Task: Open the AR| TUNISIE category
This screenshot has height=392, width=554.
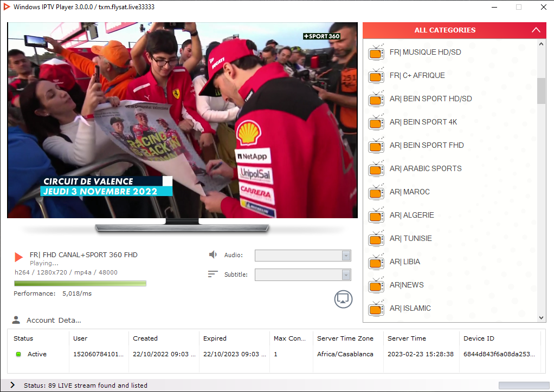Action: 410,239
